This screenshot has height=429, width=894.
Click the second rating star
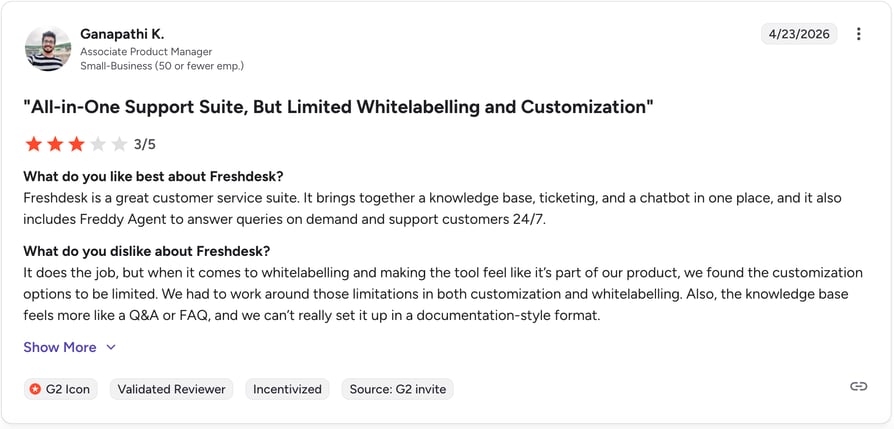(55, 144)
